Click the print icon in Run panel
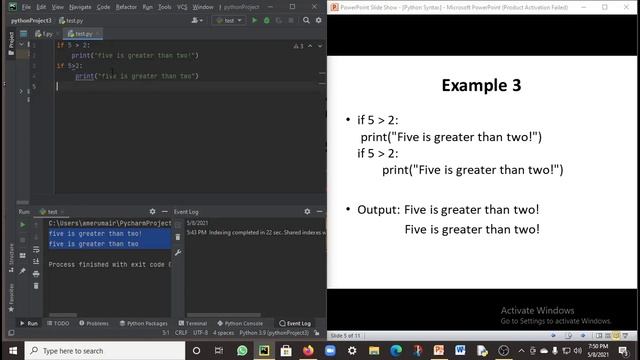Screen dimensions: 640x360 [36, 273]
